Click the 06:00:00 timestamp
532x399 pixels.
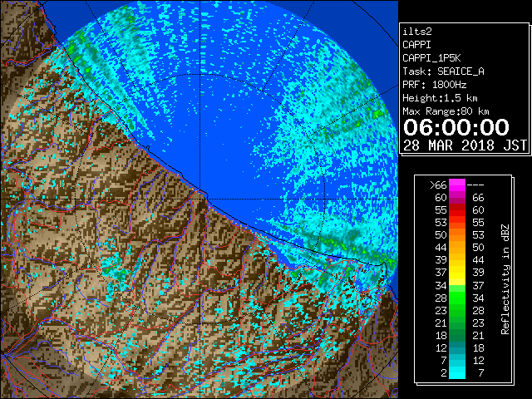pos(456,127)
